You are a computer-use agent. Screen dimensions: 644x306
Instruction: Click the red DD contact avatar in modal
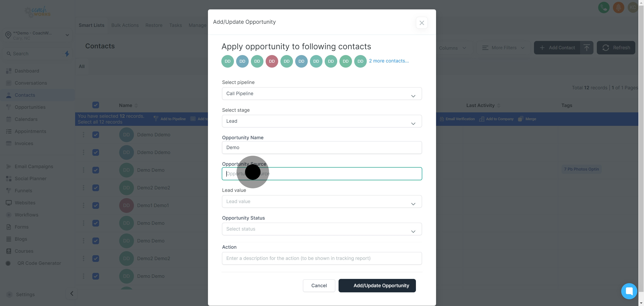[272, 61]
